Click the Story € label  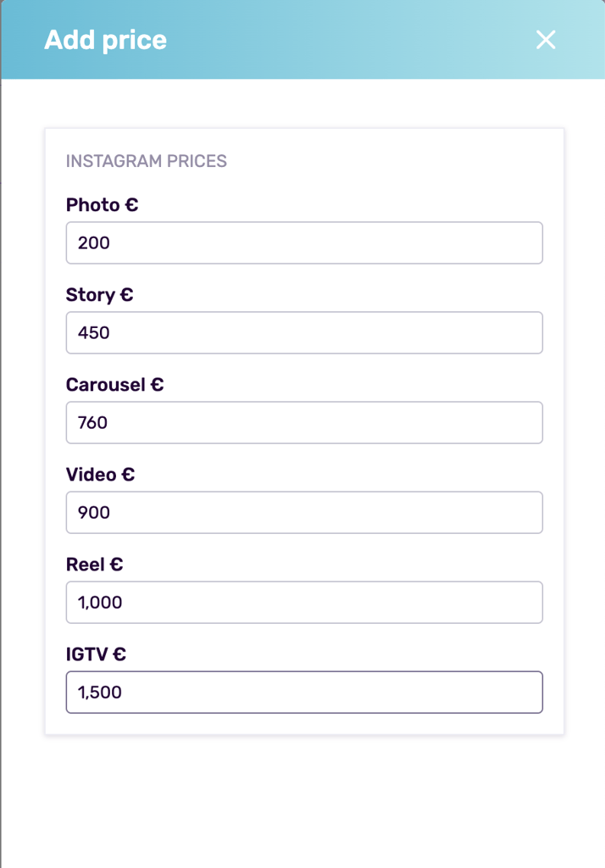pyautogui.click(x=99, y=295)
